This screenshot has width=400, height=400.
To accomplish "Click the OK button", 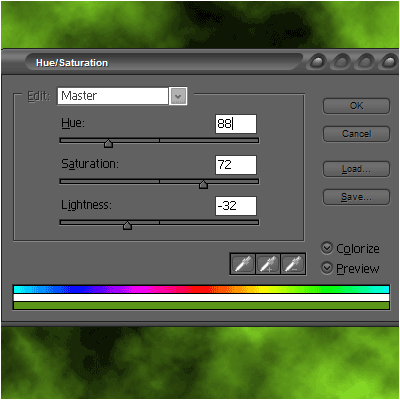I will (356, 106).
